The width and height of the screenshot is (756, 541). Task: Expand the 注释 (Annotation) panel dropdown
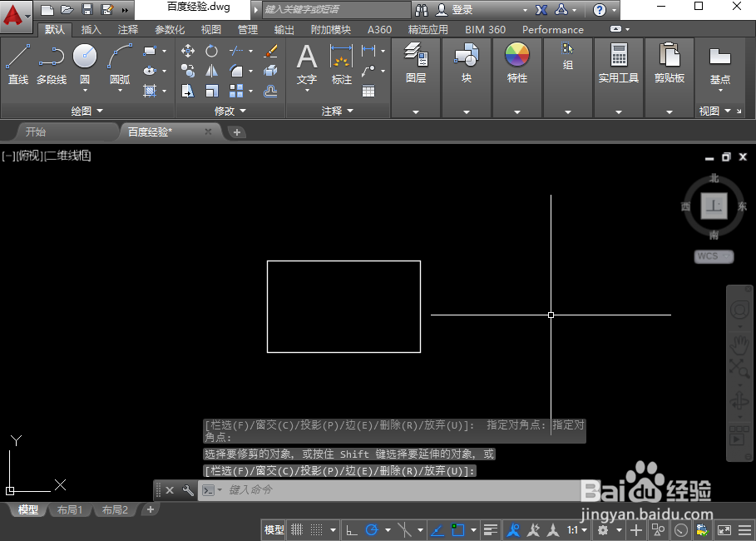(338, 111)
